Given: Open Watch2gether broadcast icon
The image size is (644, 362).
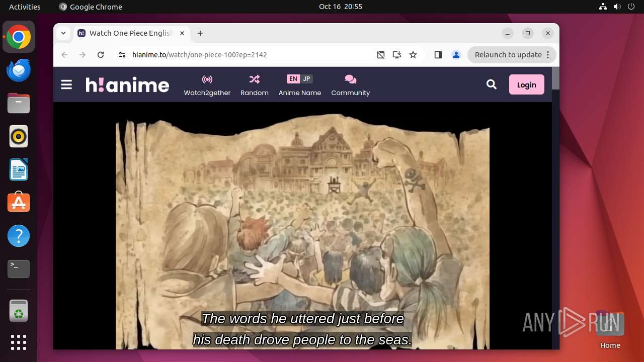Looking at the screenshot, I should (x=207, y=79).
